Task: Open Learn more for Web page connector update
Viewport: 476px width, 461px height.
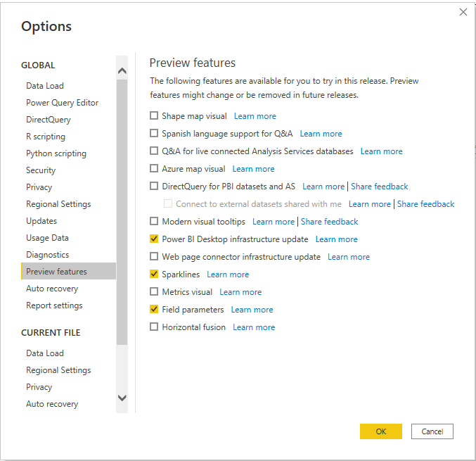Action: 349,257
